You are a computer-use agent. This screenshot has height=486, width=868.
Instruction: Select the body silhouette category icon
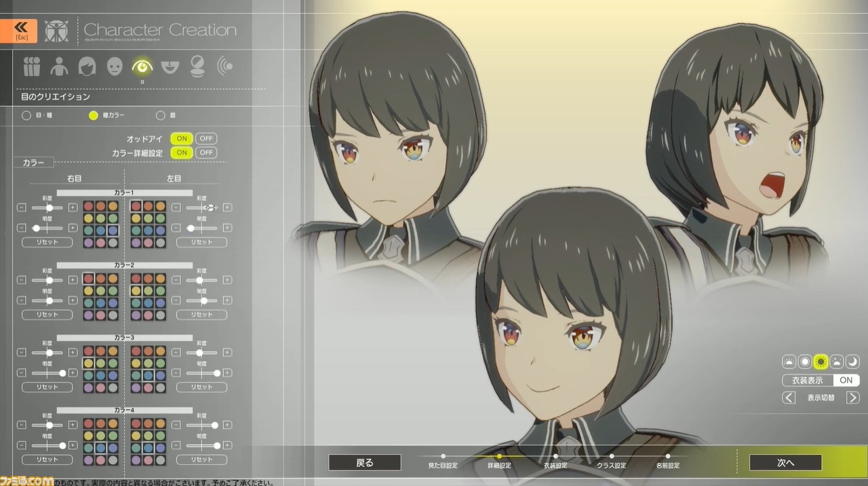point(59,66)
